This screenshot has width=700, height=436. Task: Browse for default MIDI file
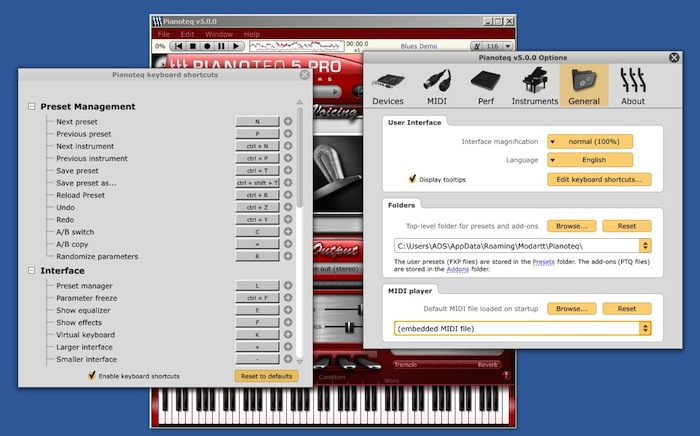click(x=571, y=308)
